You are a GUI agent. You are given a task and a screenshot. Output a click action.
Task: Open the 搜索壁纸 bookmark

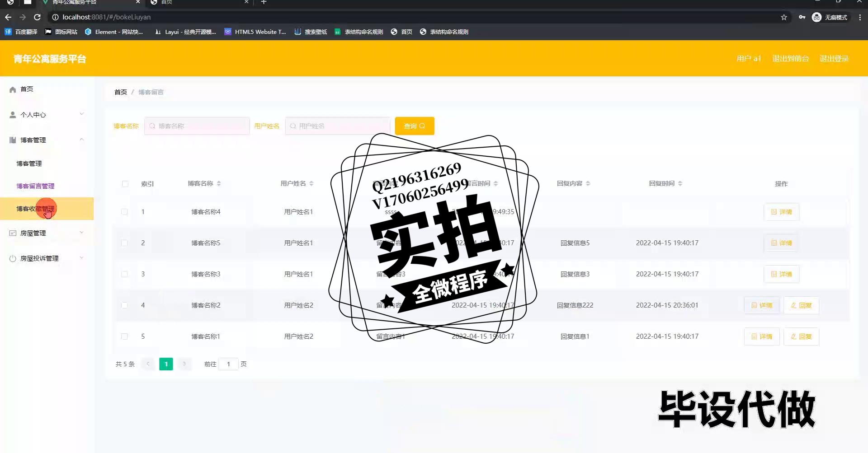[311, 32]
